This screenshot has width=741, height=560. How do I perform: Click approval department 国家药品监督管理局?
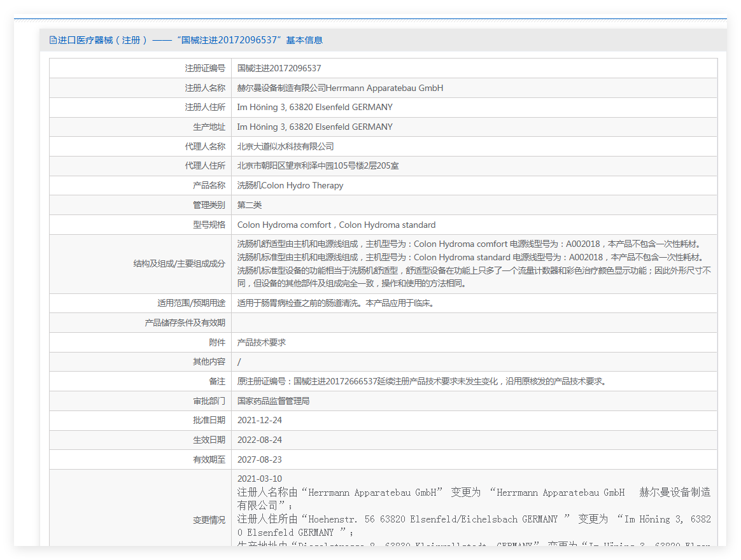click(x=273, y=401)
